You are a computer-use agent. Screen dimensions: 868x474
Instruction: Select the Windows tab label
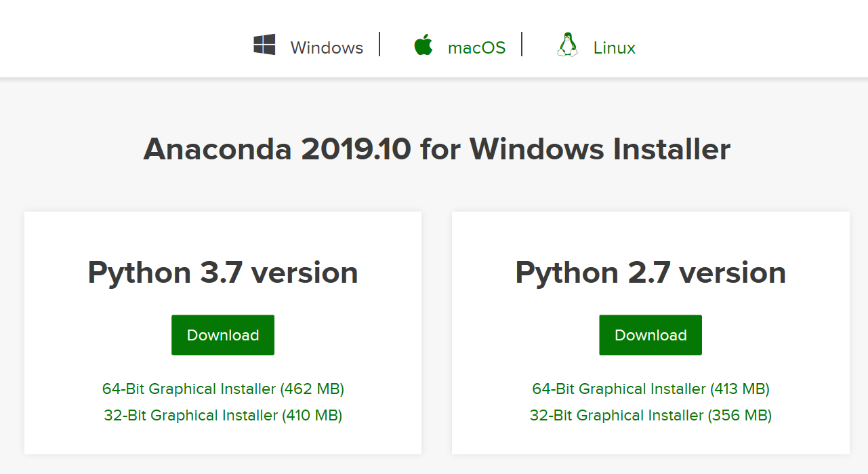(327, 47)
